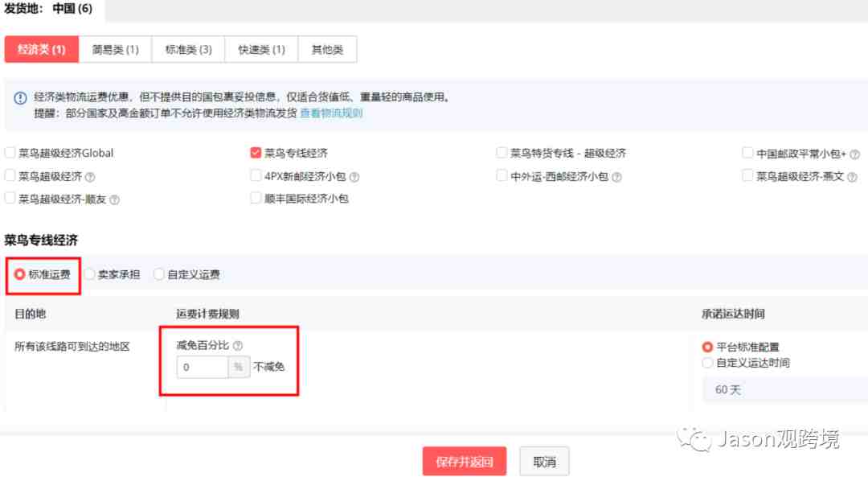Click 运费计费规则 column header
This screenshot has width=868, height=477.
tap(207, 315)
